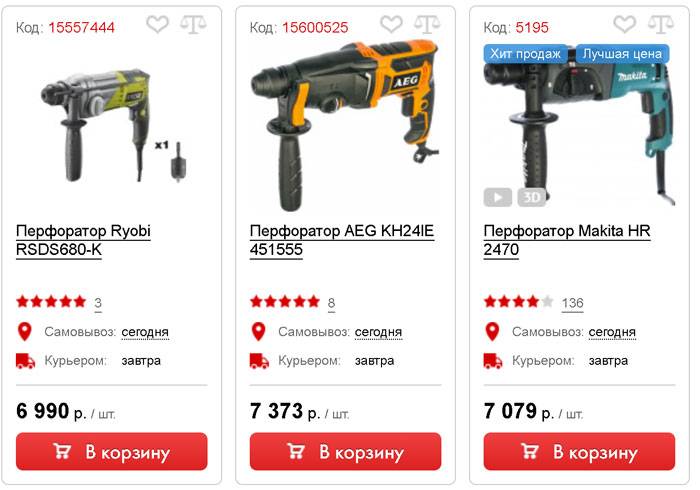
Task: Add AEG for 7 373 р. to cart
Action: point(346,451)
